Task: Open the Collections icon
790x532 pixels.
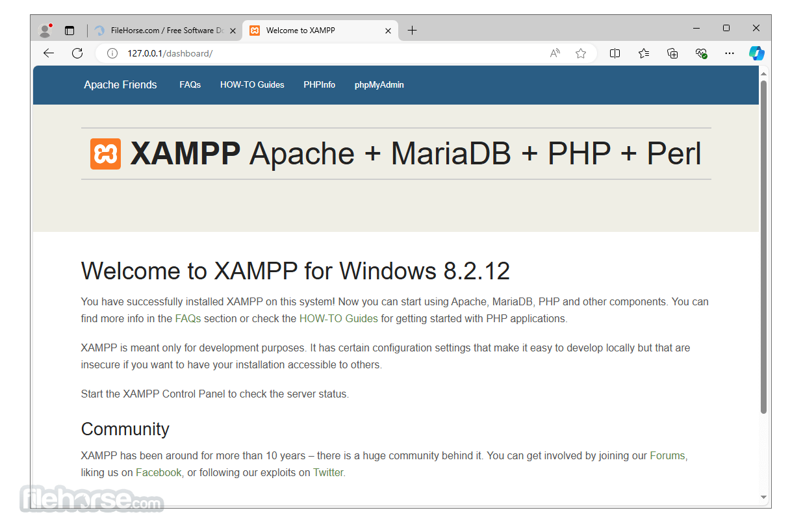Action: pos(673,53)
